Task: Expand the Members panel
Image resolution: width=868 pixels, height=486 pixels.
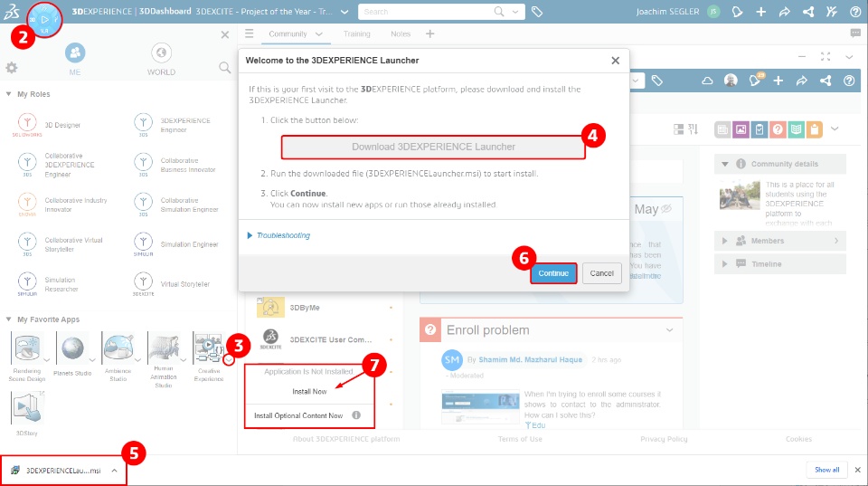Action: tap(724, 241)
